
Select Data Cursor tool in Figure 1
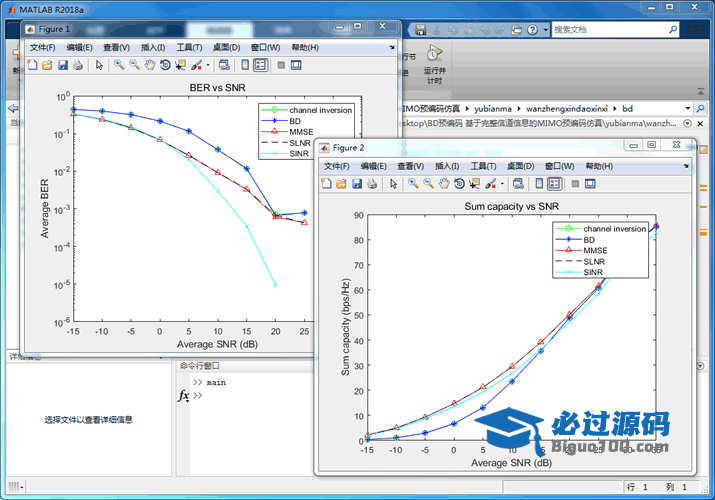pos(181,65)
